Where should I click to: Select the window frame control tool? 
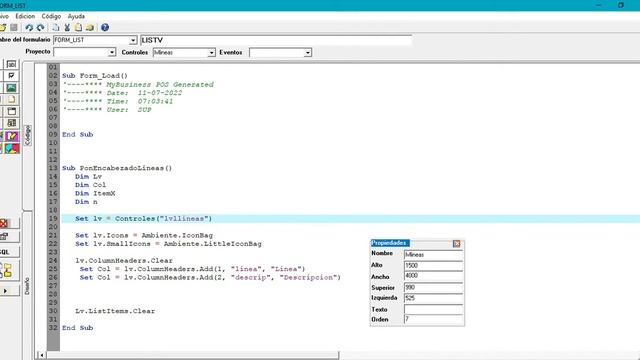click(x=11, y=111)
